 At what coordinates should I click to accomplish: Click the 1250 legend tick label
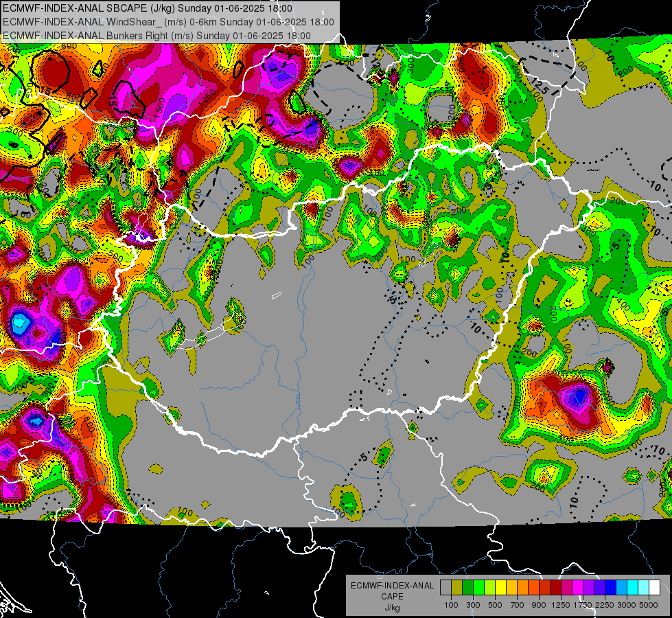(561, 605)
